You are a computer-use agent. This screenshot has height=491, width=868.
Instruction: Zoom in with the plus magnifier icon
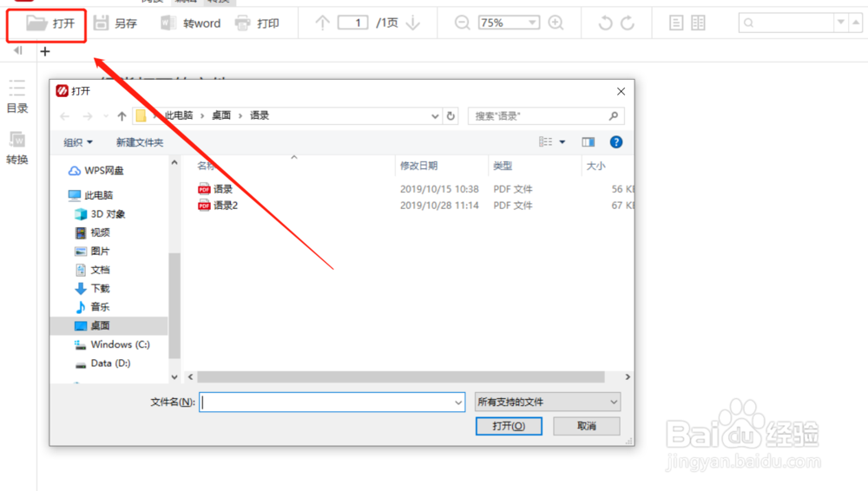point(556,23)
